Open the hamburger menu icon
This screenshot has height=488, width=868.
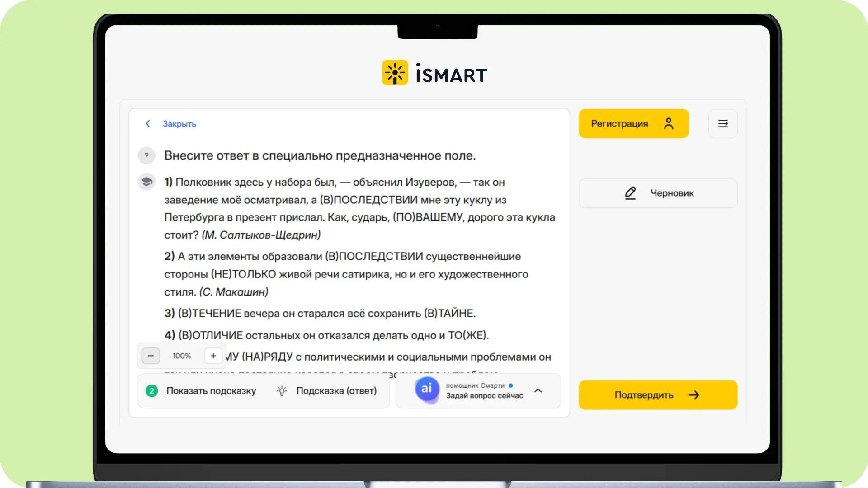tap(723, 123)
